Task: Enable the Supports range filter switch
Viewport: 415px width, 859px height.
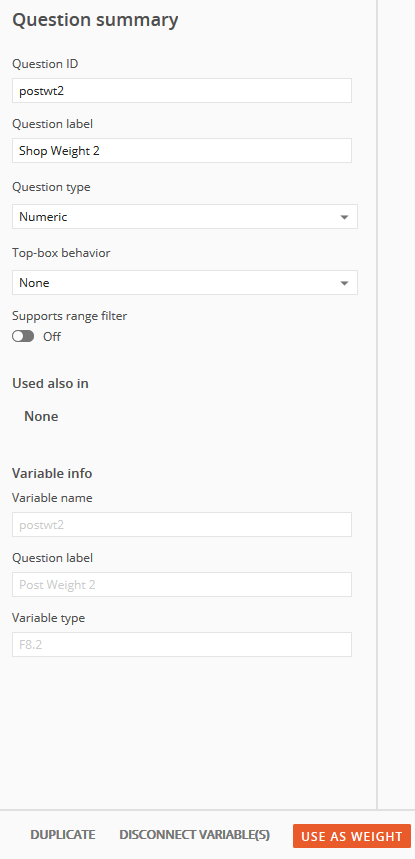Action: [23, 336]
